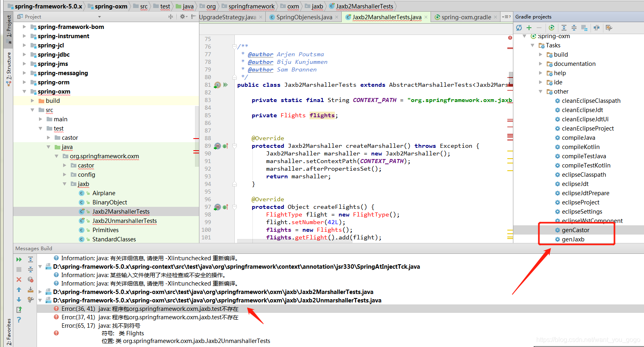This screenshot has height=347, width=644.
Task: Toggle Gradle offline mode
Action: pyautogui.click(x=597, y=28)
